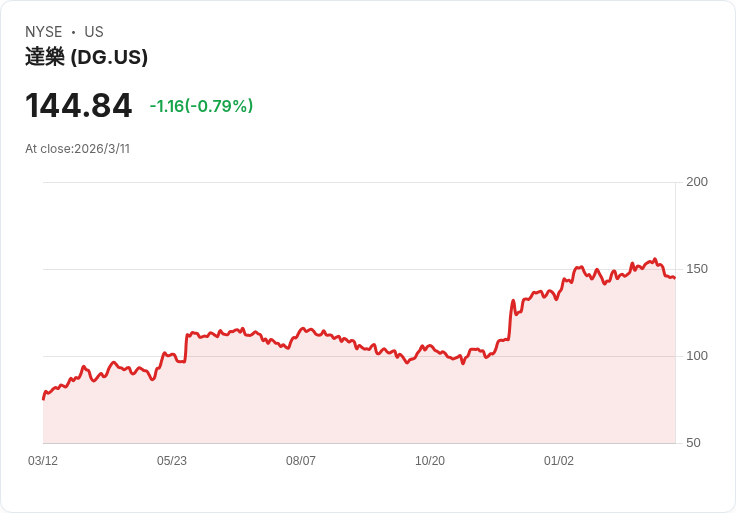Viewport: 736px width, 513px height.
Task: Click the 100 y-axis price label
Action: [697, 356]
